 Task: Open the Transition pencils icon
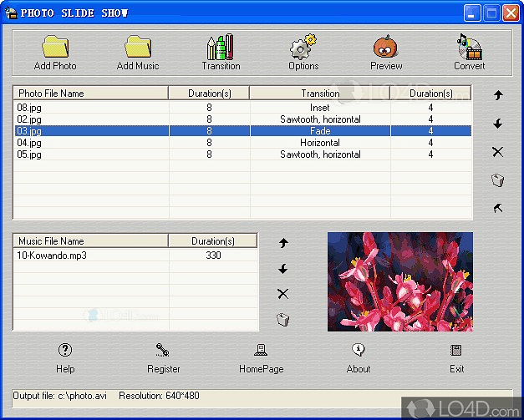pos(221,47)
